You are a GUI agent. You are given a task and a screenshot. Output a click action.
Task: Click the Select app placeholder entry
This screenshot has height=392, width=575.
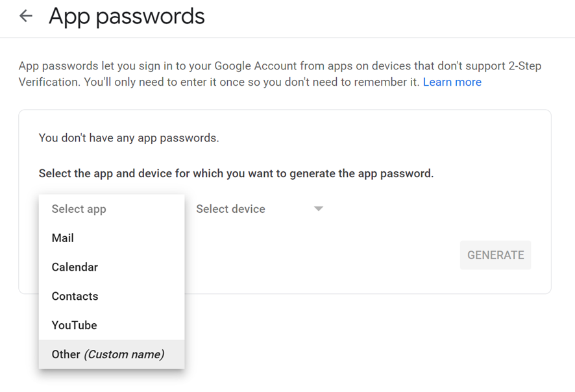(79, 209)
